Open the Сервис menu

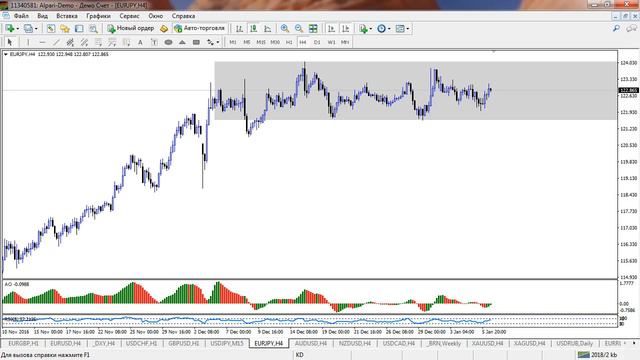129,16
